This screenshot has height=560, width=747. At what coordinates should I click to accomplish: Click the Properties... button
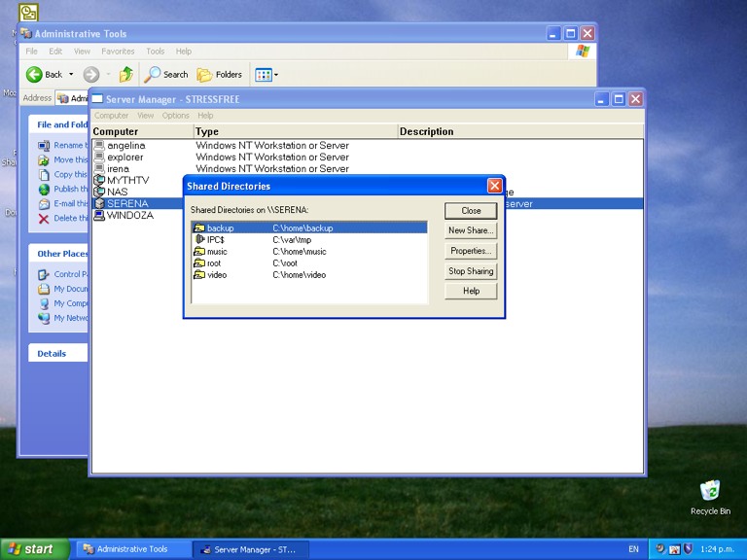click(471, 251)
